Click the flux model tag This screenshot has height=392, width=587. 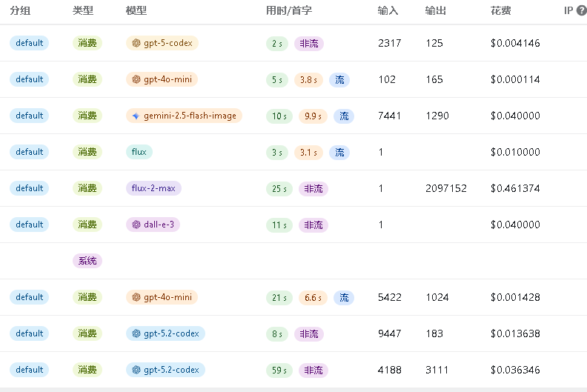coord(139,152)
